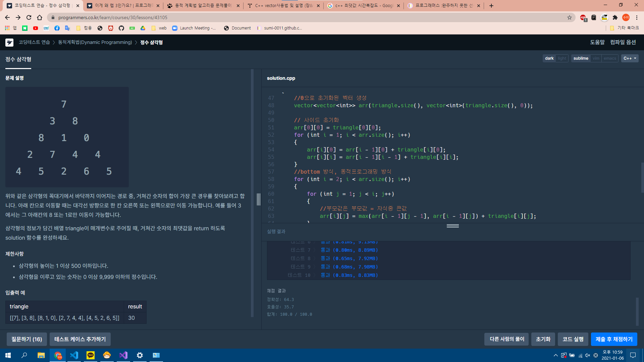Image resolution: width=644 pixels, height=362 pixels.
Task: Select emacs keymap mode
Action: pos(610,58)
